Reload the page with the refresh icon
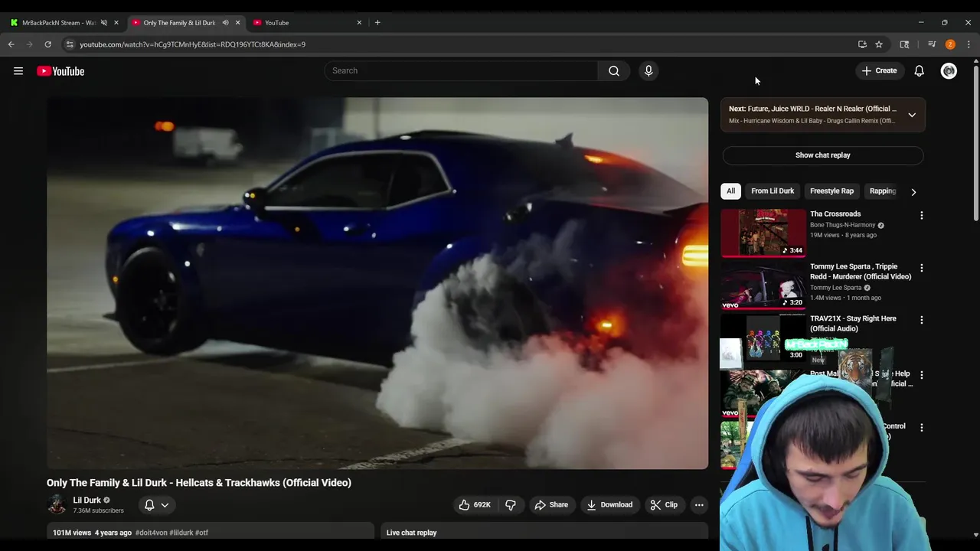Image resolution: width=980 pixels, height=551 pixels. click(48, 44)
